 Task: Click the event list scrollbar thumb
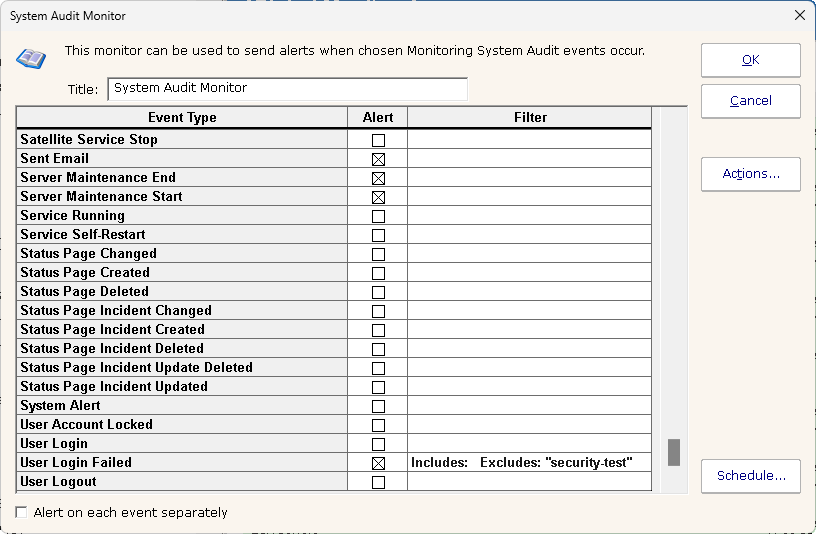click(674, 452)
